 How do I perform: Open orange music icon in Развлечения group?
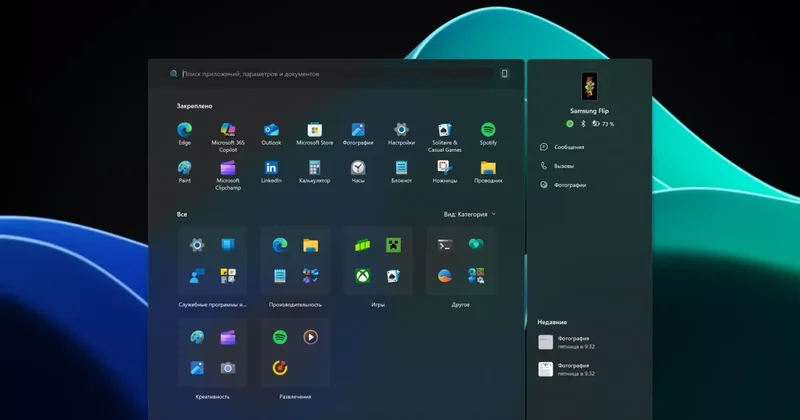click(280, 368)
